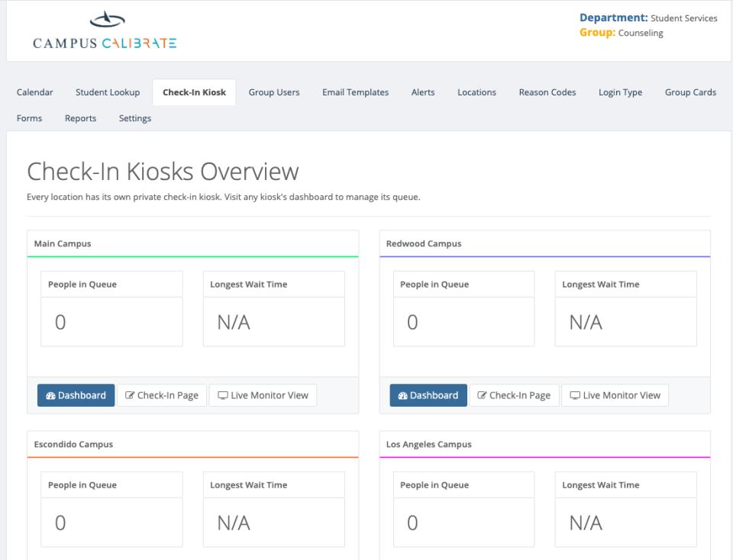Open the Reports tab
This screenshot has height=560, width=733.
coord(80,118)
